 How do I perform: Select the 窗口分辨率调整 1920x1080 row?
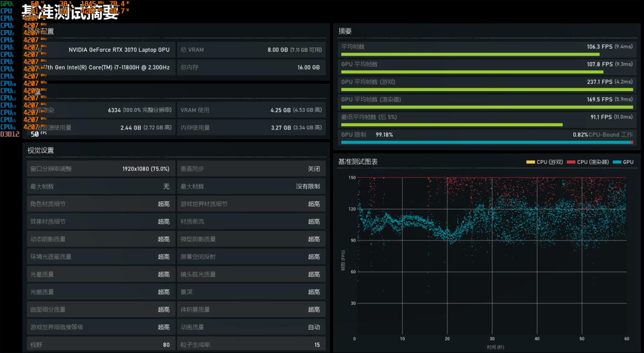point(100,169)
